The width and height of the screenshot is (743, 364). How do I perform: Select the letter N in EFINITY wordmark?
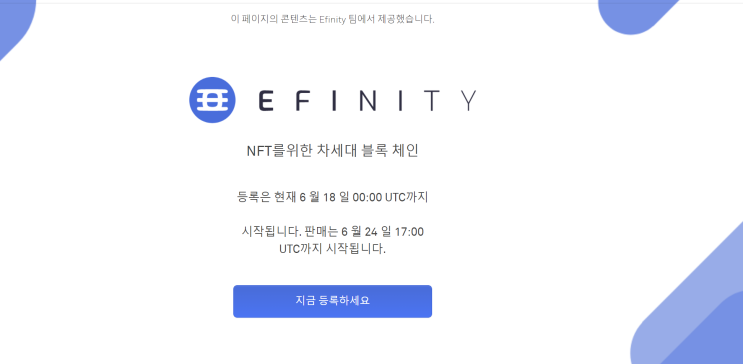pyautogui.click(x=367, y=100)
